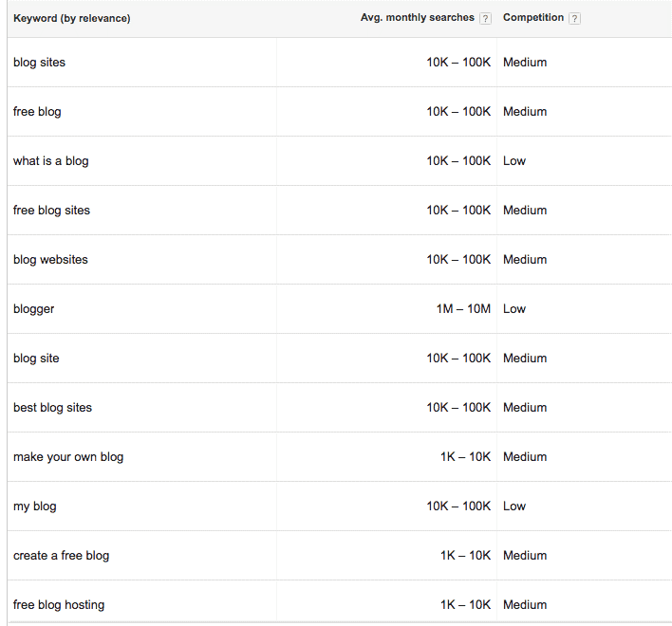
Task: Sort by Keyword (by relevance) column header
Action: pos(71,18)
